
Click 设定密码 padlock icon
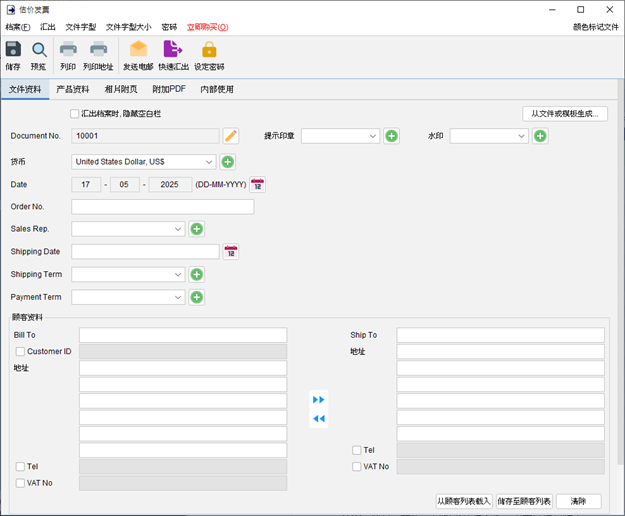coord(209,50)
